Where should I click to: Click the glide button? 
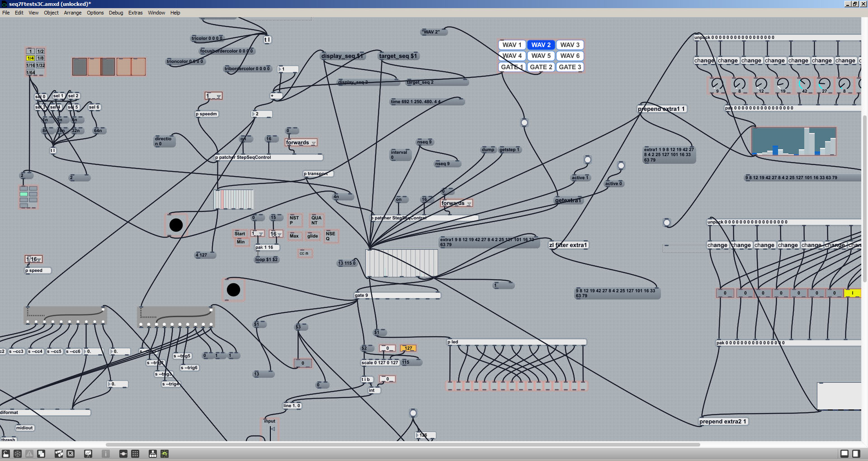coord(312,236)
